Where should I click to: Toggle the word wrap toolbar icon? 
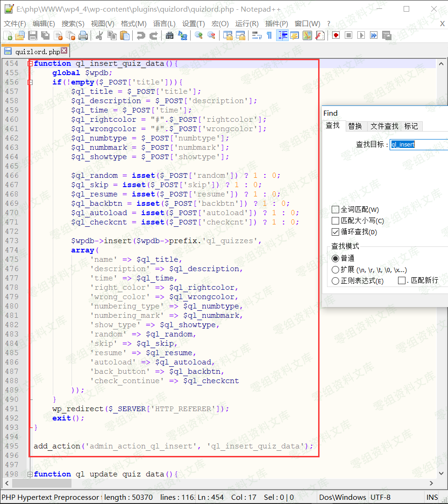point(256,35)
